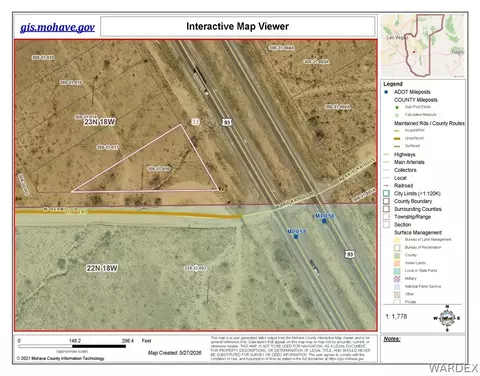The width and height of the screenshot is (480, 376).
Task: Click the Indian Lands orange swatch
Action: 397,263
